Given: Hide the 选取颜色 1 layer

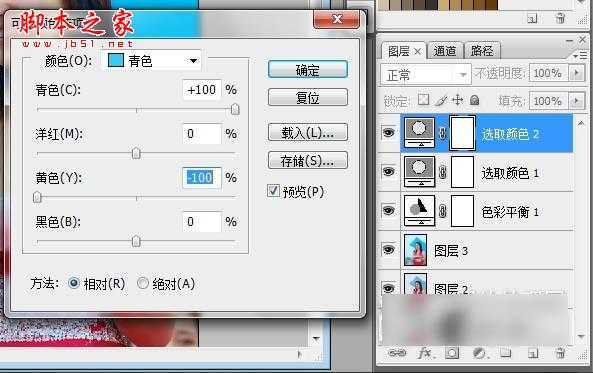Looking at the screenshot, I should (388, 172).
